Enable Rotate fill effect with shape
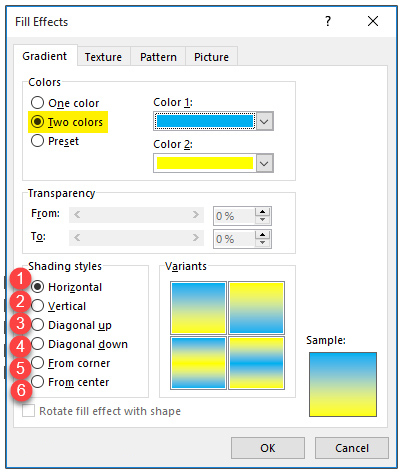The width and height of the screenshot is (404, 475). (x=28, y=411)
